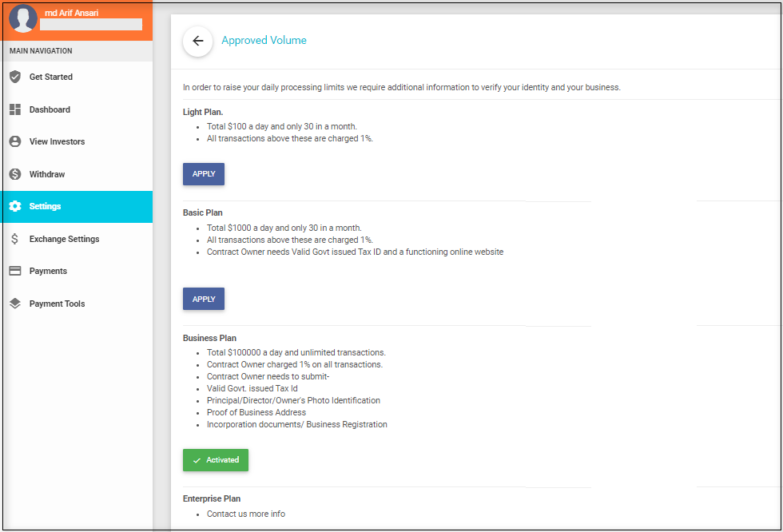Apply for the Basic Plan
The width and height of the screenshot is (783, 532).
click(x=204, y=299)
